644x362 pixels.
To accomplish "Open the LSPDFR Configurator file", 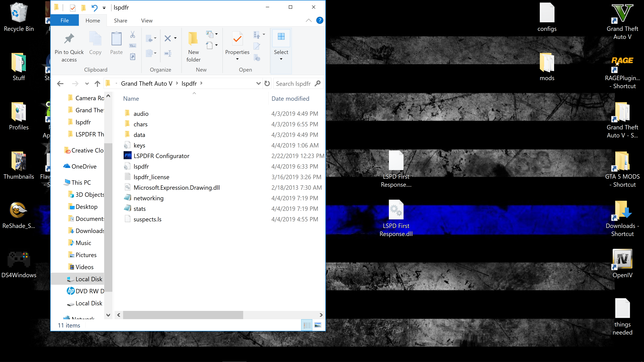I will pyautogui.click(x=161, y=156).
